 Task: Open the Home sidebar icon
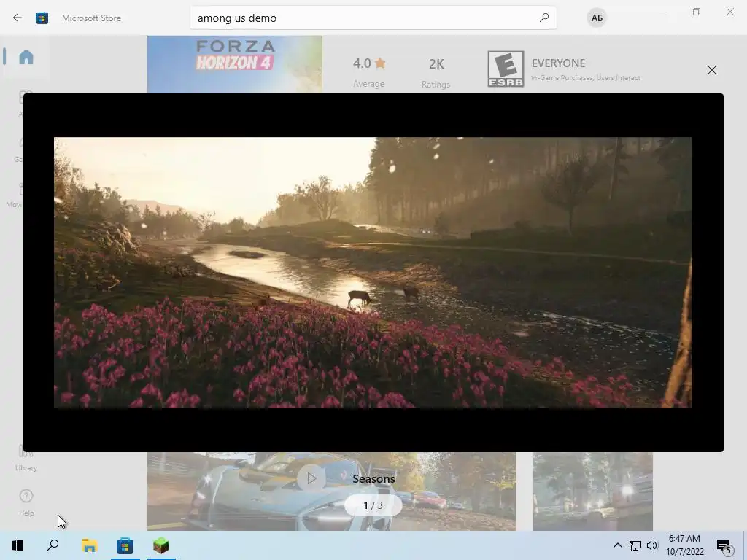tap(26, 57)
